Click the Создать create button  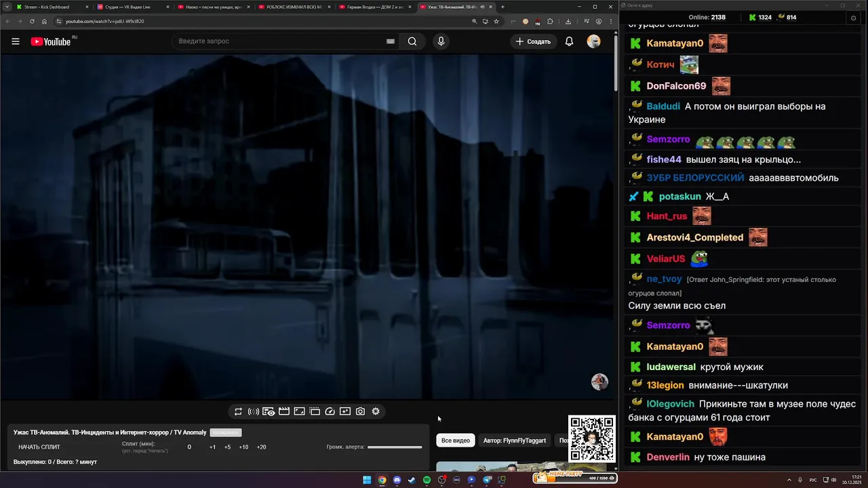[533, 41]
